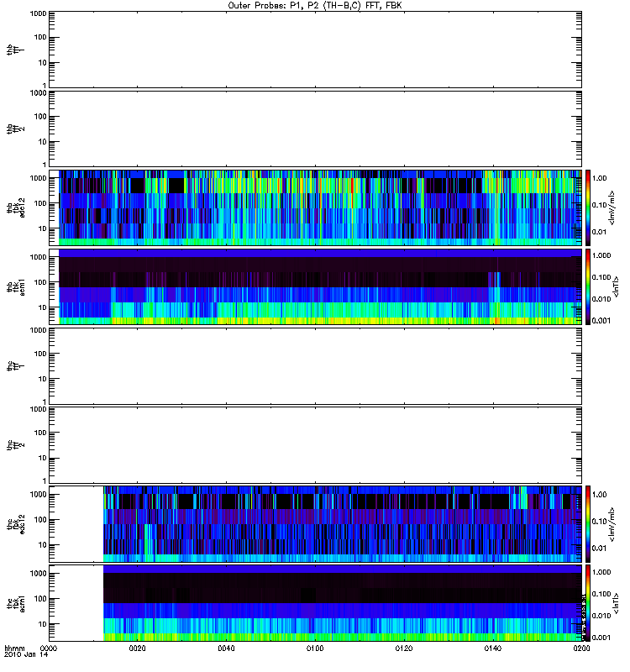Image resolution: width=630 pixels, height=672 pixels.
Task: Click the 'thc fff 1' y-axis label
Action: tap(15, 366)
